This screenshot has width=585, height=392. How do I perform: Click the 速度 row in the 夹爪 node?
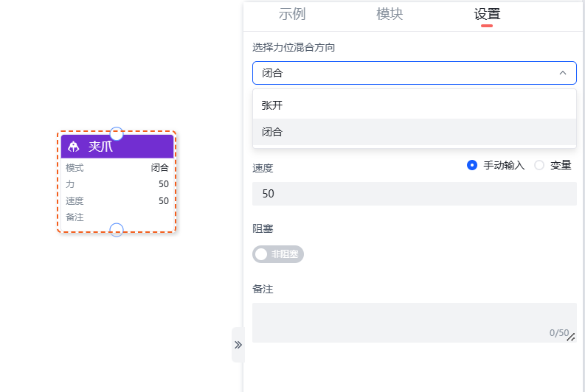[x=117, y=201]
